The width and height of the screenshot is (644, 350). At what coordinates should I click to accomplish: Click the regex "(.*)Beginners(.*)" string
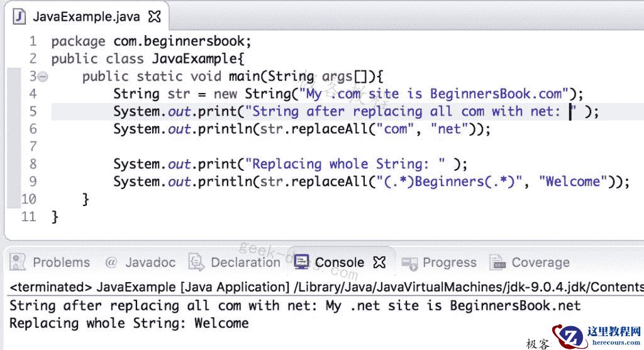pos(449,182)
